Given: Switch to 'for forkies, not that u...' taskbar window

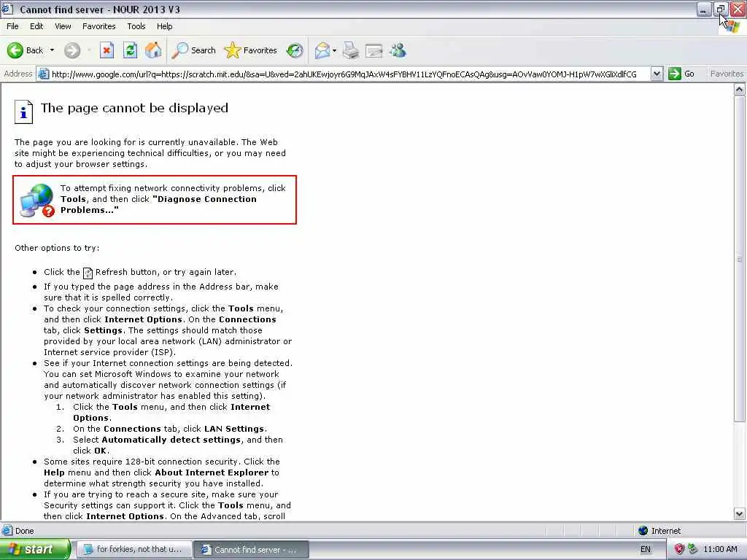Looking at the screenshot, I should coord(135,550).
